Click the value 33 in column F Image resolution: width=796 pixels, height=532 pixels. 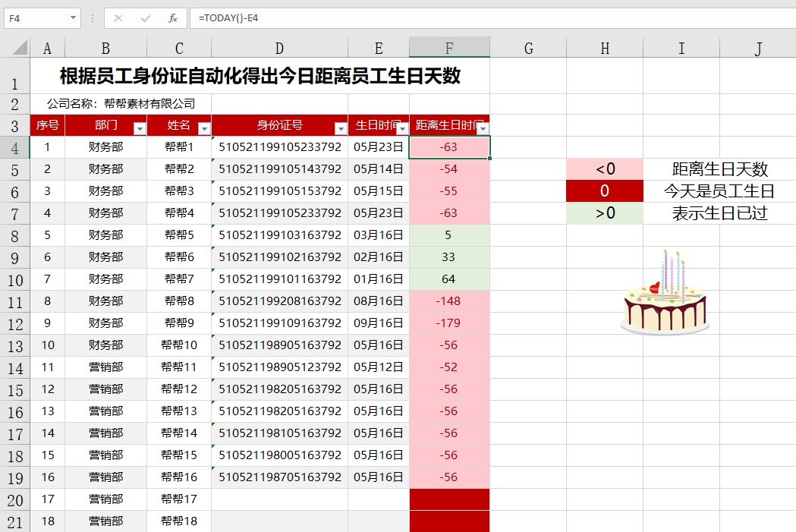click(x=448, y=257)
